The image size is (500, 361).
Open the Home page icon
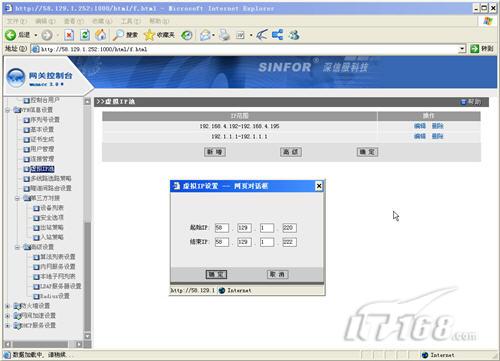tap(101, 35)
